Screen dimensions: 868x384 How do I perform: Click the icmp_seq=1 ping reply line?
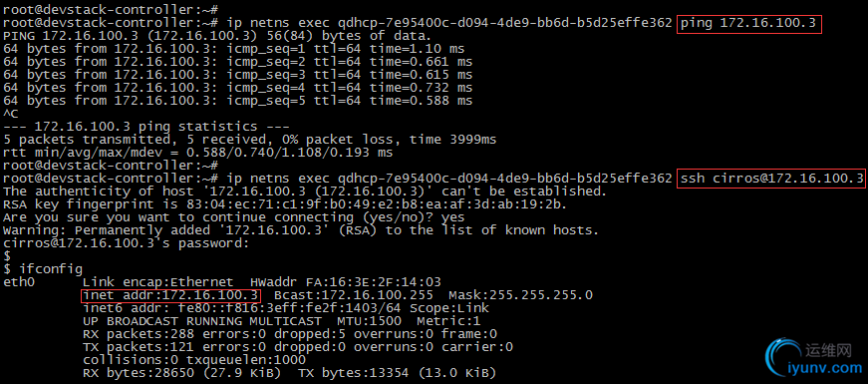click(233, 49)
